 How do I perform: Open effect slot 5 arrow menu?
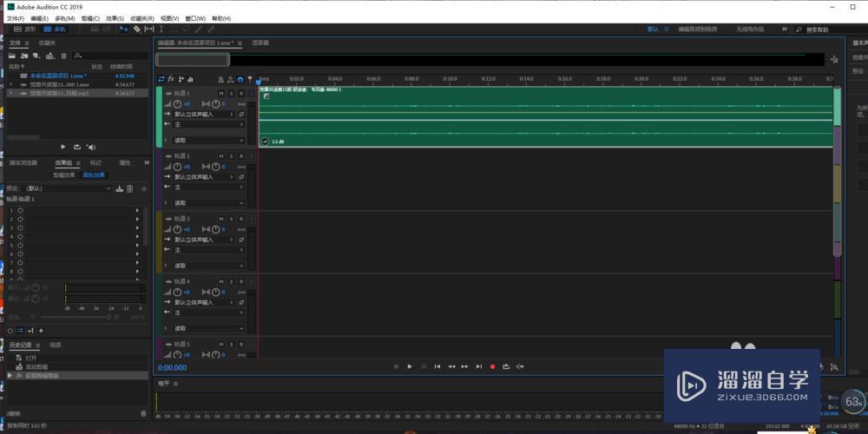(x=137, y=246)
